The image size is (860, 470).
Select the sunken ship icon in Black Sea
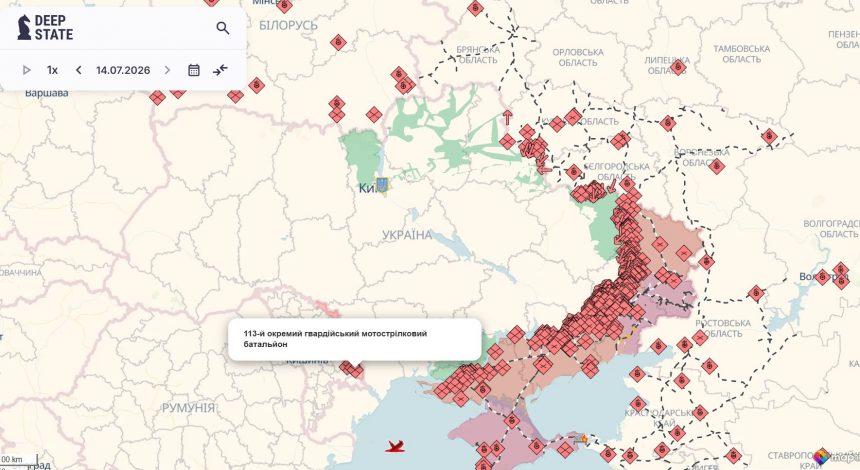(395, 446)
